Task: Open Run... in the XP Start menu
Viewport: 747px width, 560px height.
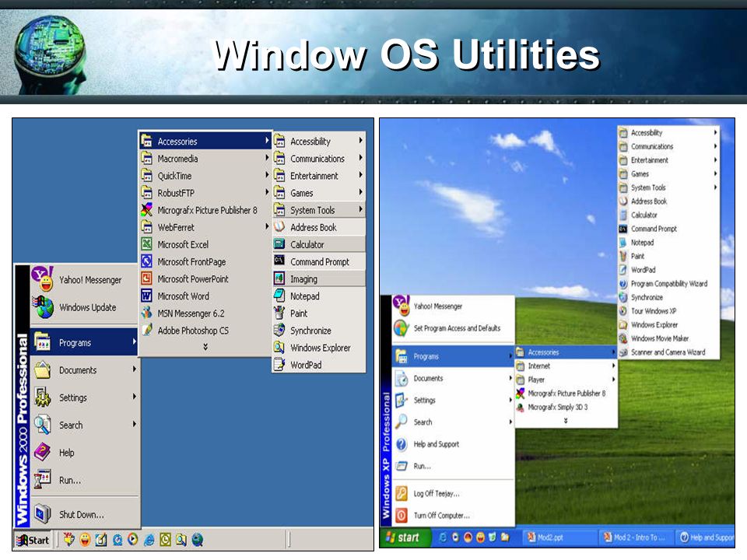Action: click(x=453, y=466)
